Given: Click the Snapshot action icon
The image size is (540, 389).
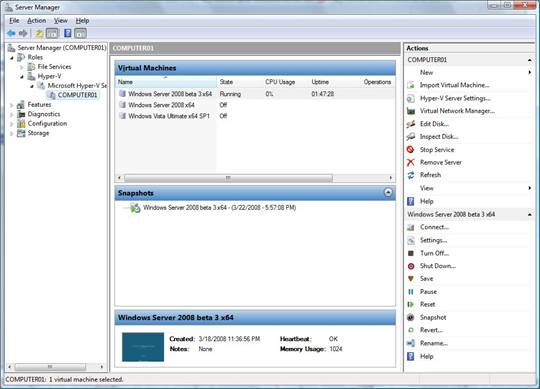Looking at the screenshot, I should pyautogui.click(x=411, y=317).
